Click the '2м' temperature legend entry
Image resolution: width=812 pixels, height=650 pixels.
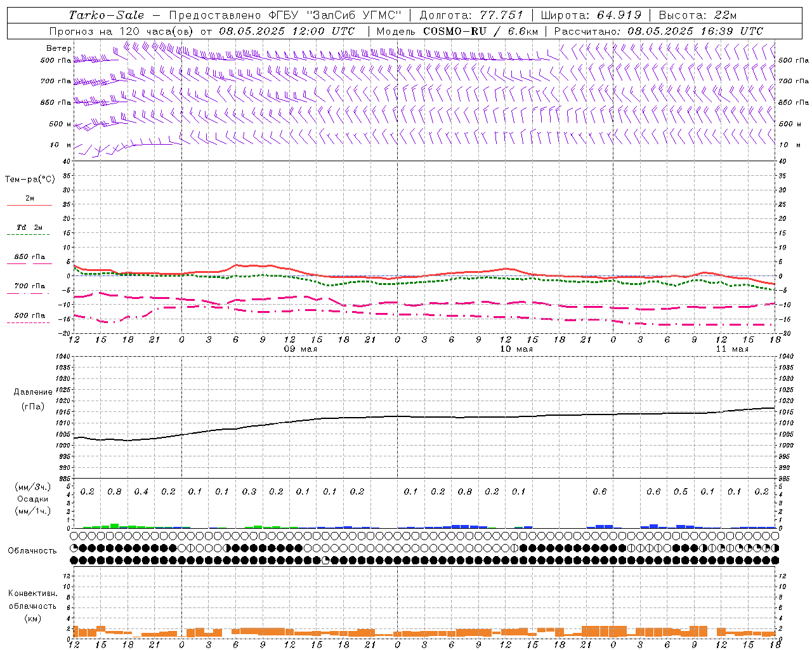[30, 199]
